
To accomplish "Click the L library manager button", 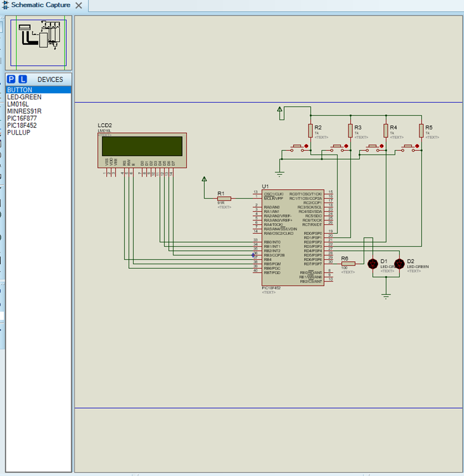I will pos(23,80).
